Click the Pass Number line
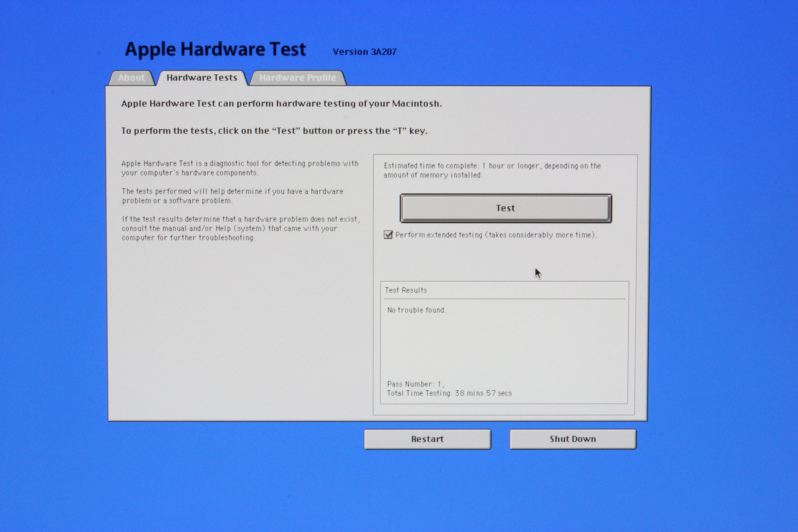Screen dimensions: 798x532 (x=416, y=384)
